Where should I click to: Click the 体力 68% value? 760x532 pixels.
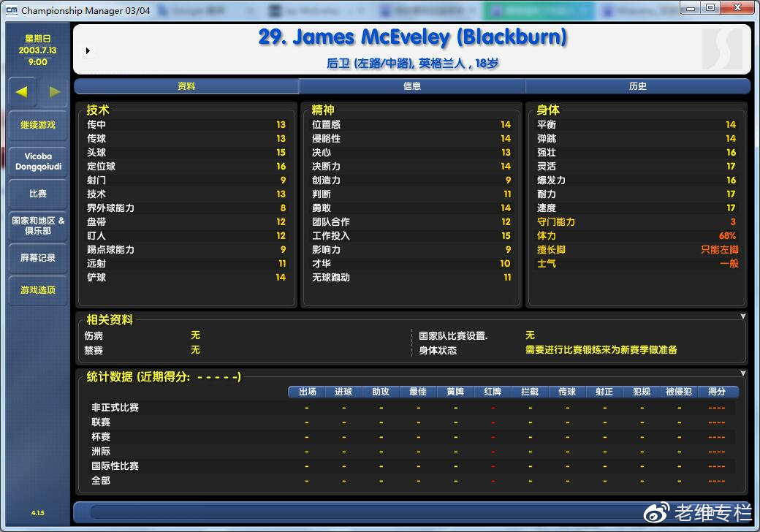pyautogui.click(x=727, y=236)
